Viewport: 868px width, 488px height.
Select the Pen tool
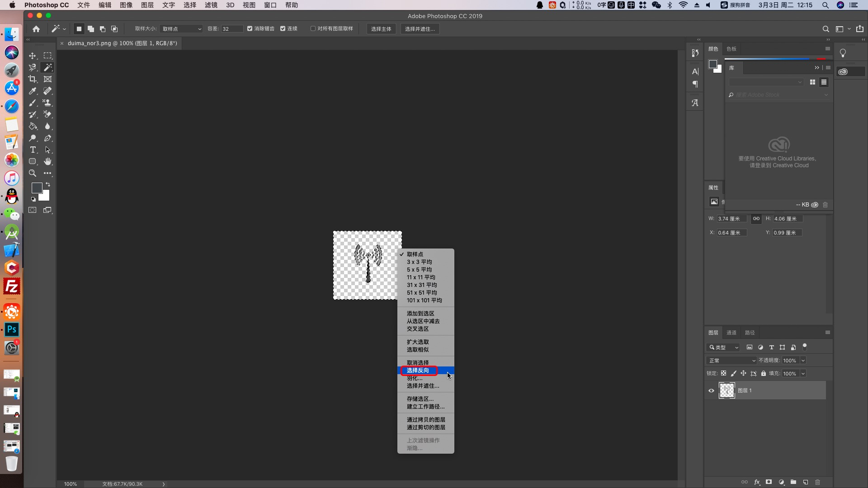47,138
